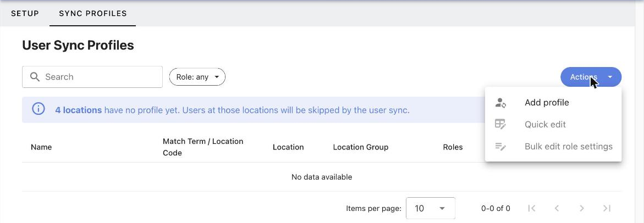The height and width of the screenshot is (223, 644).
Task: Click the magnifier icon in the Search box
Action: coord(35,77)
